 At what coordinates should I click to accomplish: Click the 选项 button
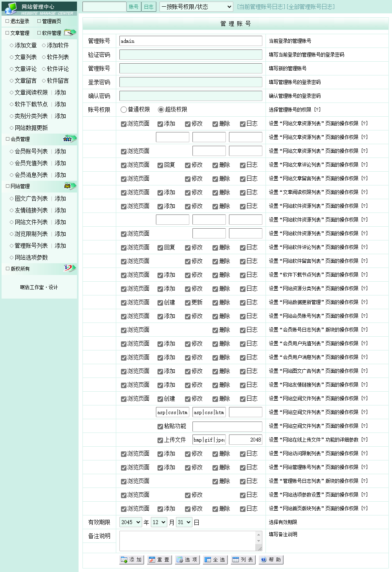[x=187, y=559]
